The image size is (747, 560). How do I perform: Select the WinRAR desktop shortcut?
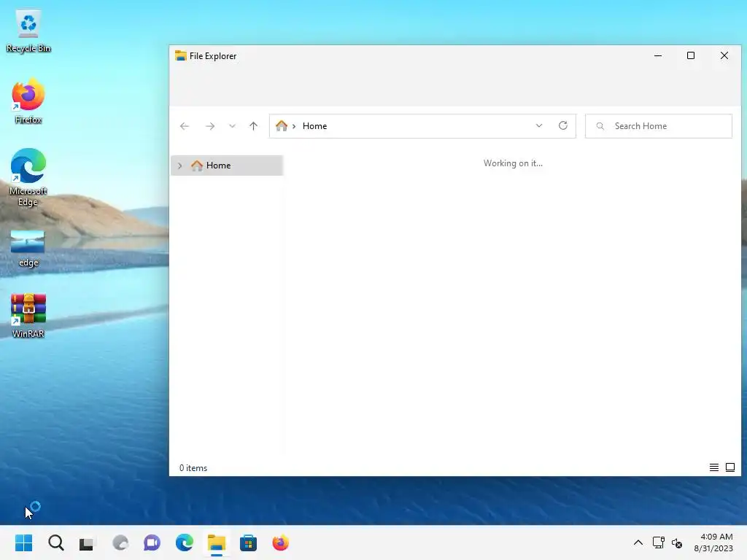click(x=28, y=316)
